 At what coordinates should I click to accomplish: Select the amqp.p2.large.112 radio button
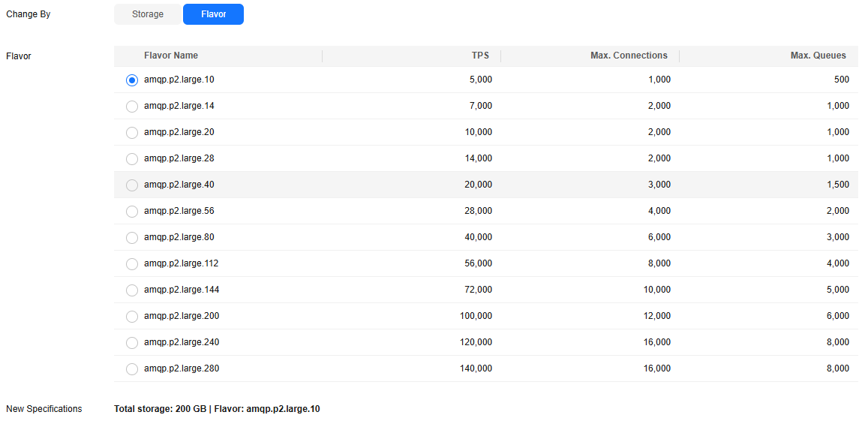coord(132,264)
